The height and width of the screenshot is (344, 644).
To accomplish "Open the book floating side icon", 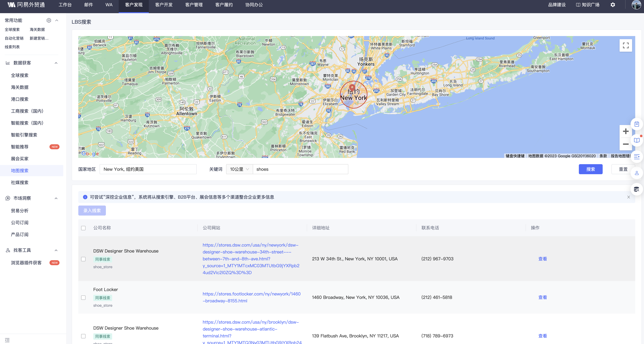I will 637,140.
